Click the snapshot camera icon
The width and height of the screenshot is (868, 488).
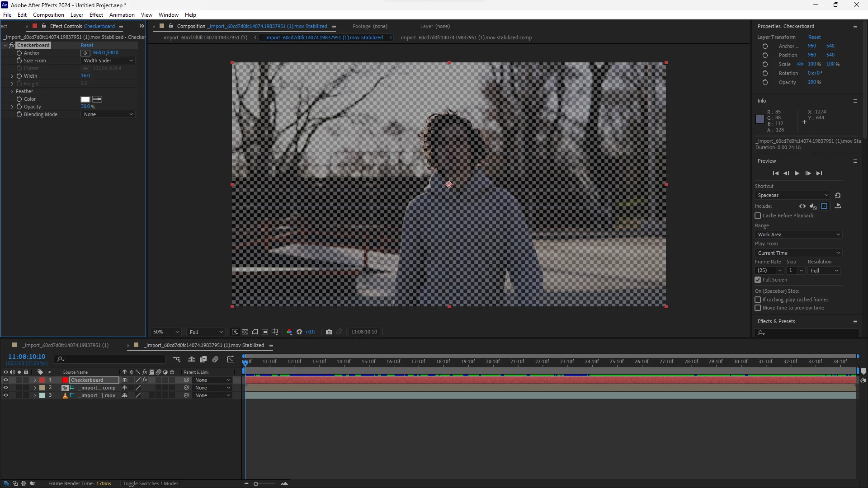pos(329,332)
